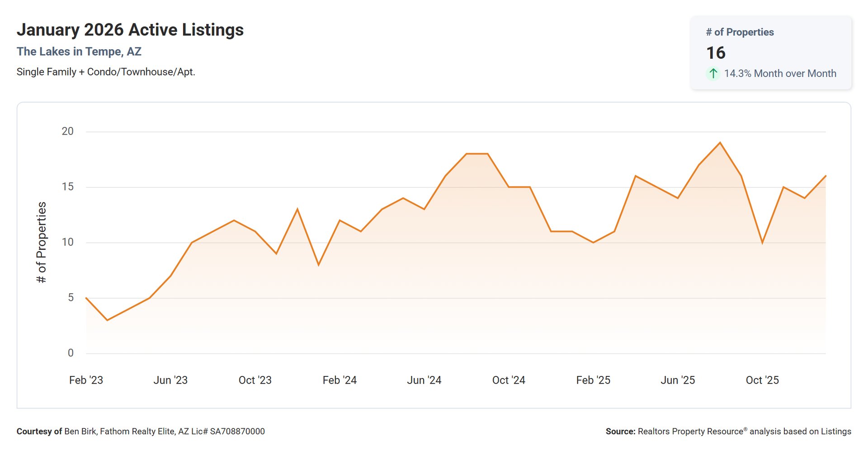868x455 pixels.
Task: Select the Jun '24 x-axis label
Action: (424, 380)
